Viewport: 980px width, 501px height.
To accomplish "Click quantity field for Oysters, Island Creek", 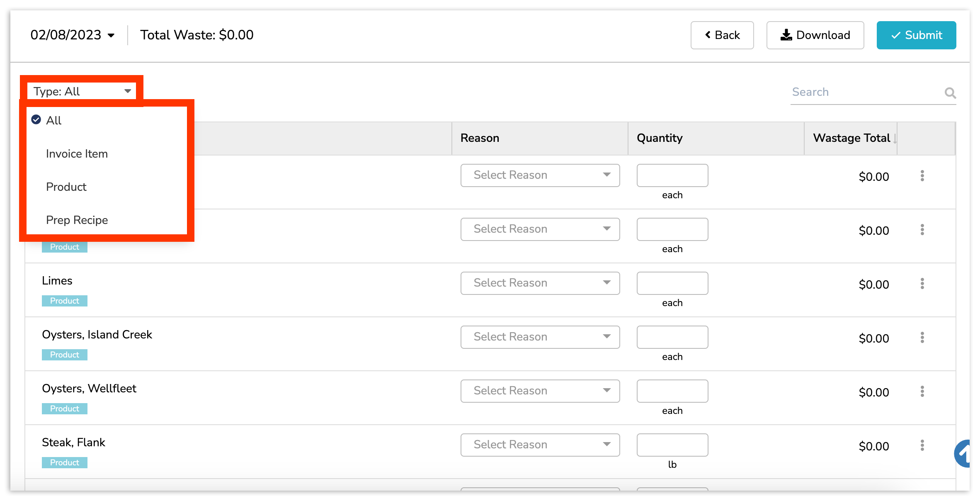I will click(x=672, y=337).
